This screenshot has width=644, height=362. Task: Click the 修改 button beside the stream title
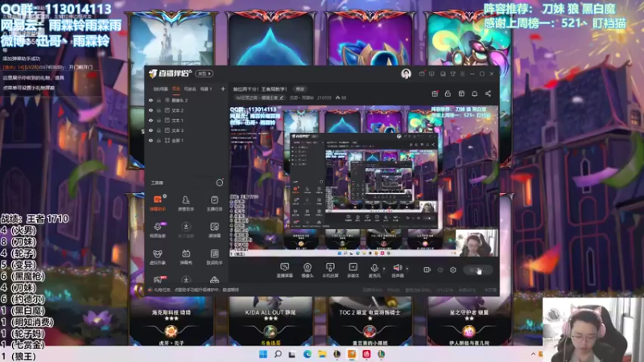[300, 89]
